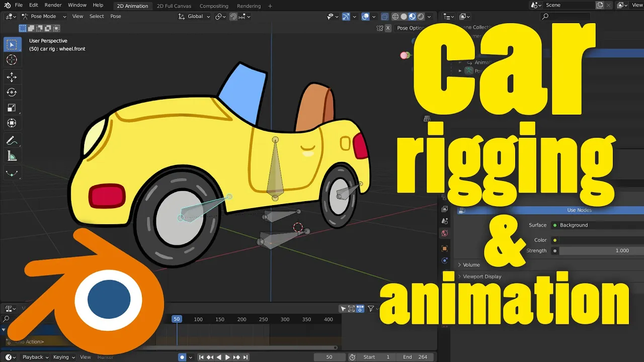Open the Scene properties tab icon

(x=444, y=220)
